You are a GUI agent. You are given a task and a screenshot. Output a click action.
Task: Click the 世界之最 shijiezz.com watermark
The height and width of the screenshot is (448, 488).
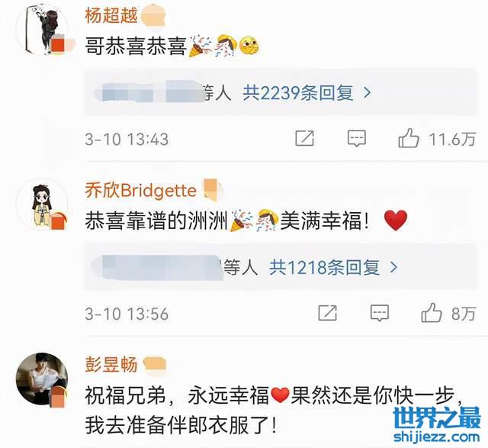point(437,425)
